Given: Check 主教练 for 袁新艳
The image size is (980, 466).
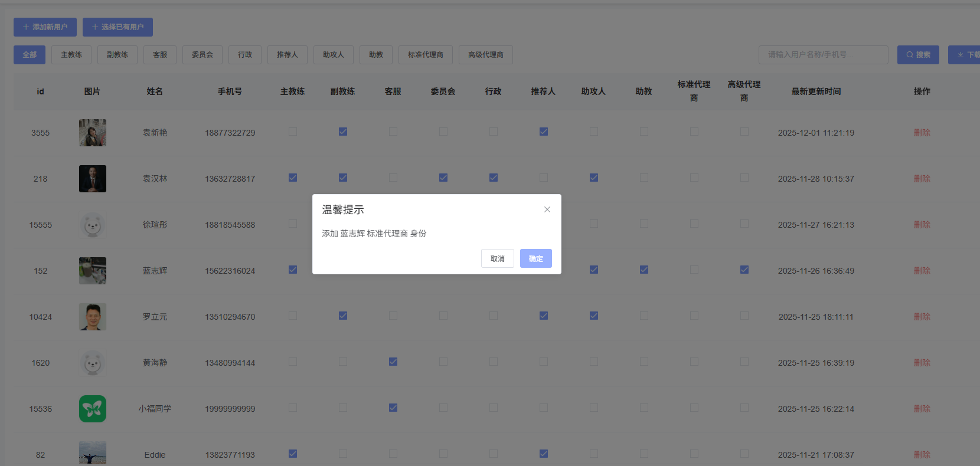Looking at the screenshot, I should tap(293, 132).
